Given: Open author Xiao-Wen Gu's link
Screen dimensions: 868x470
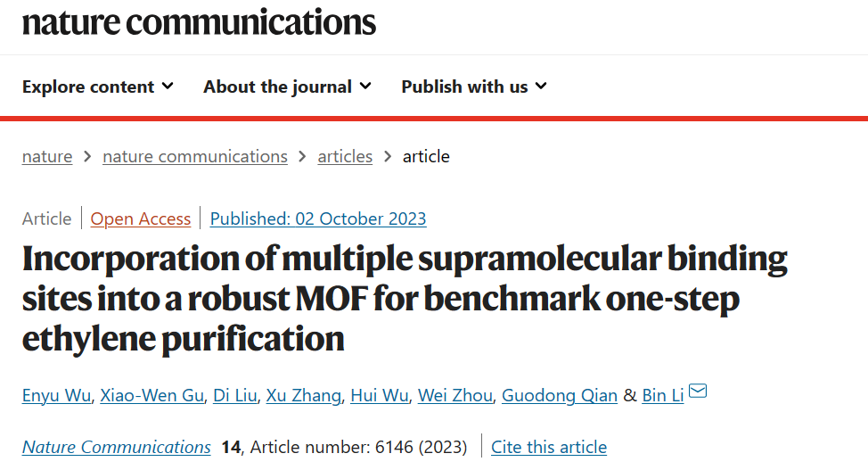Looking at the screenshot, I should [152, 396].
